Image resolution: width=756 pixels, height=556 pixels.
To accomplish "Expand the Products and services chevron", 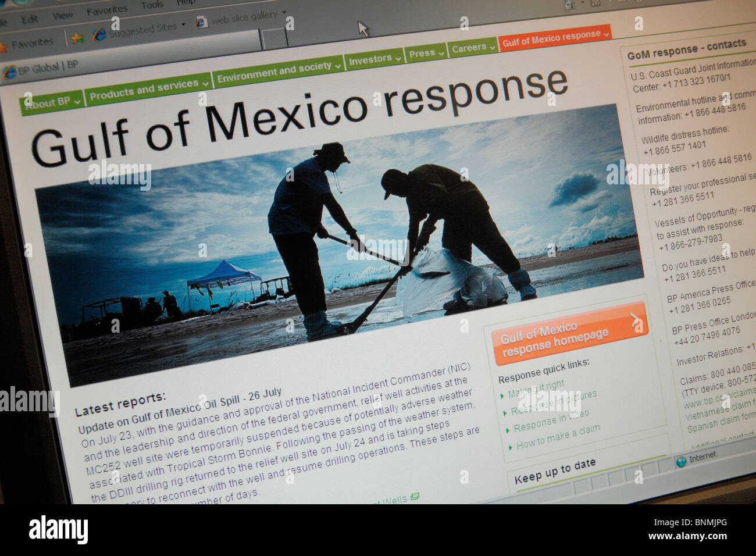I will click(205, 84).
